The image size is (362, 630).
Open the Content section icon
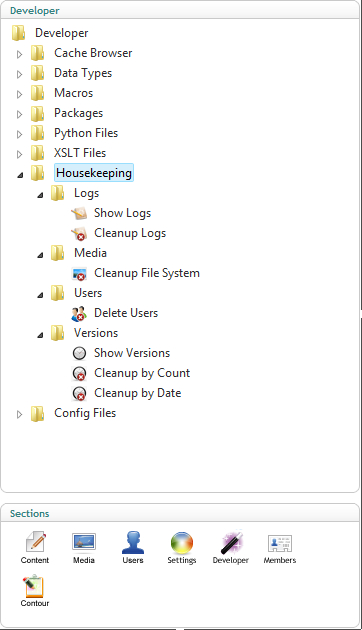click(36, 542)
